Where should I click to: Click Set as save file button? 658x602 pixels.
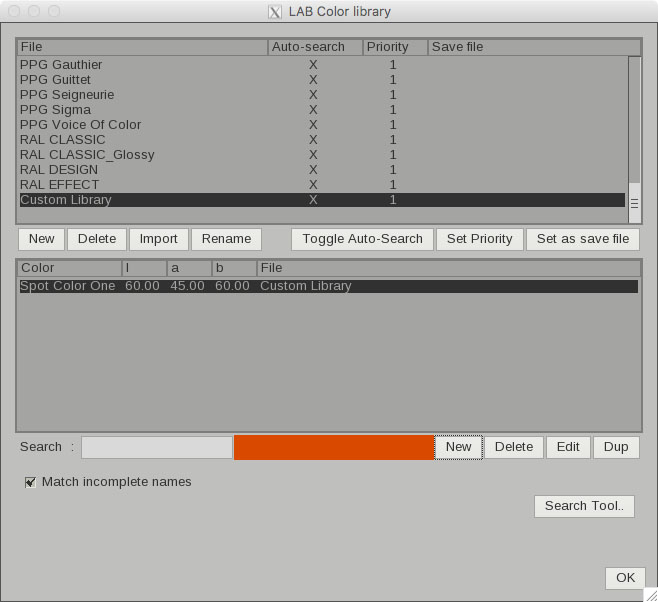click(582, 239)
